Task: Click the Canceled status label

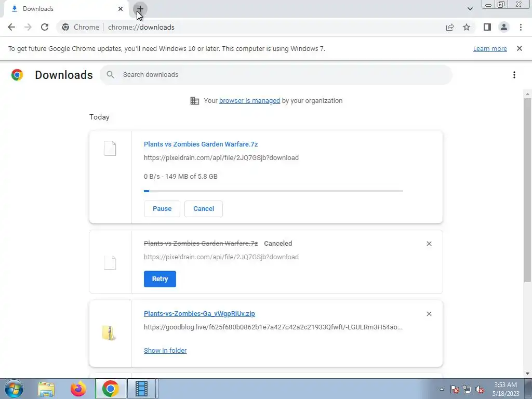Action: pos(278,244)
